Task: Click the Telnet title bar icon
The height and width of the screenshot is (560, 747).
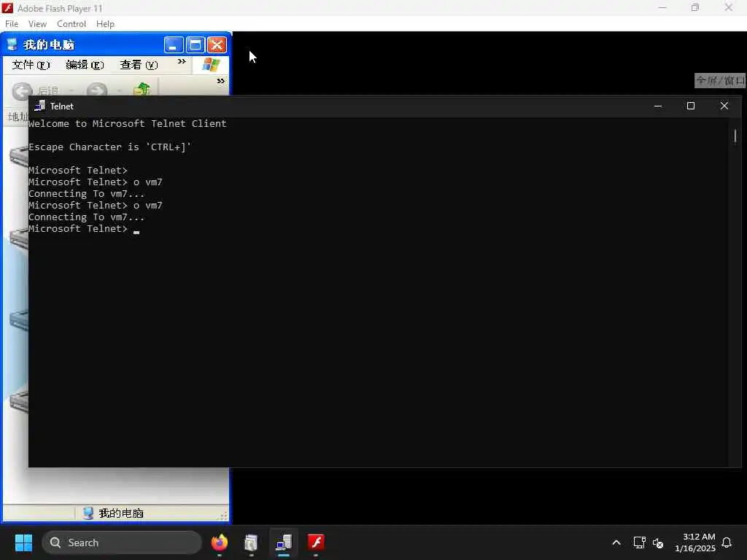Action: point(40,106)
